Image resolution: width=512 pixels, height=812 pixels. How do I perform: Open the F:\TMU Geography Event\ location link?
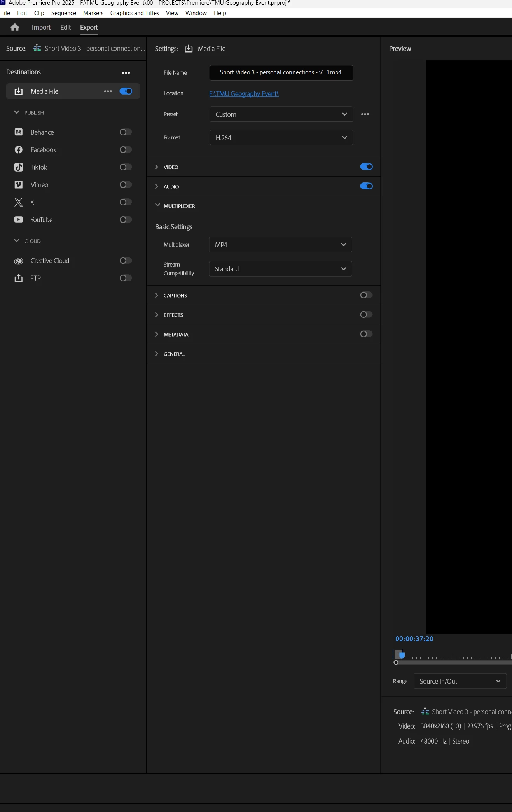click(244, 93)
